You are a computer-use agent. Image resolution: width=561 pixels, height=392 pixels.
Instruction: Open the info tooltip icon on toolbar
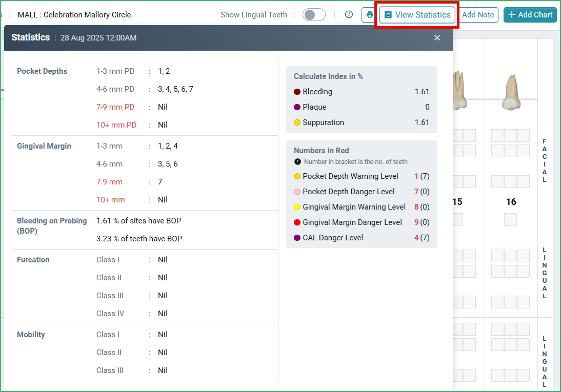click(349, 15)
